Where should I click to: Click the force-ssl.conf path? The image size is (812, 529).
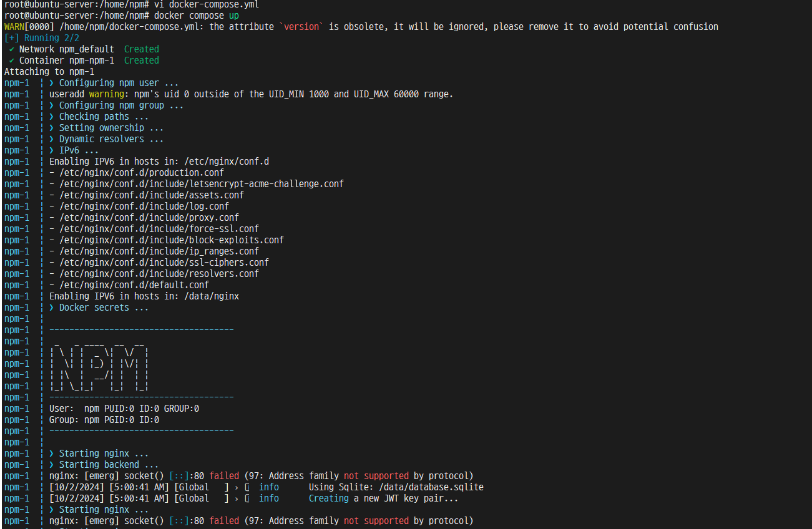(159, 229)
